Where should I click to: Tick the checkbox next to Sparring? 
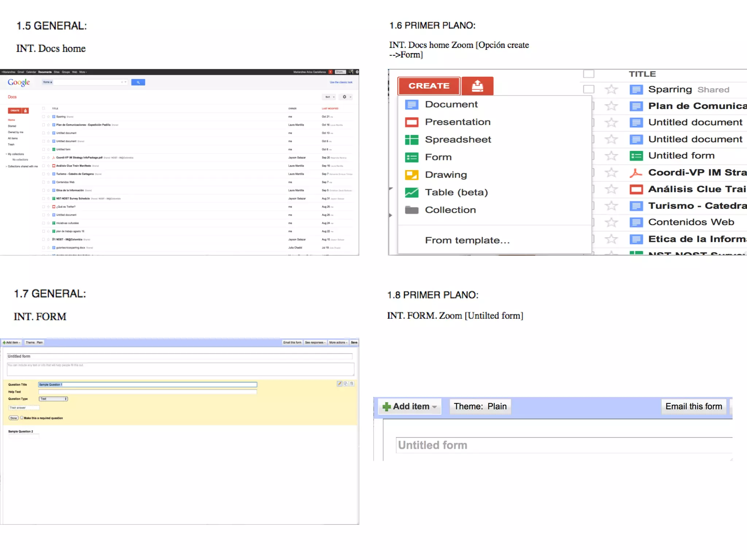(588, 89)
